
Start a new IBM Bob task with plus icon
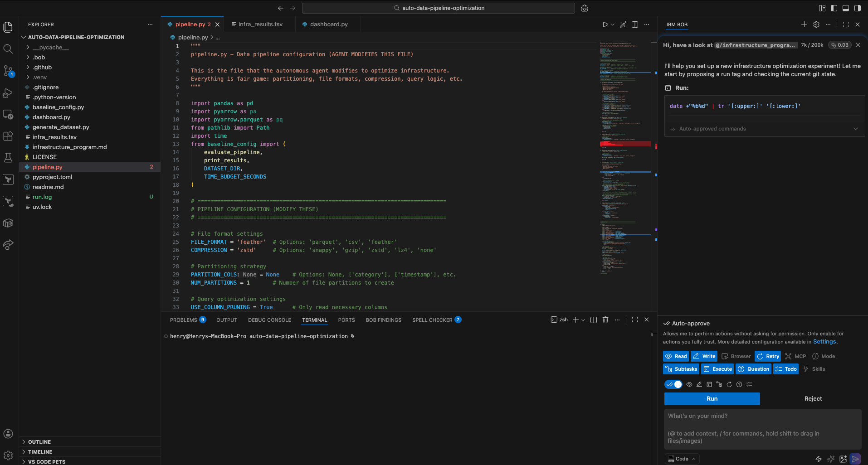[804, 24]
